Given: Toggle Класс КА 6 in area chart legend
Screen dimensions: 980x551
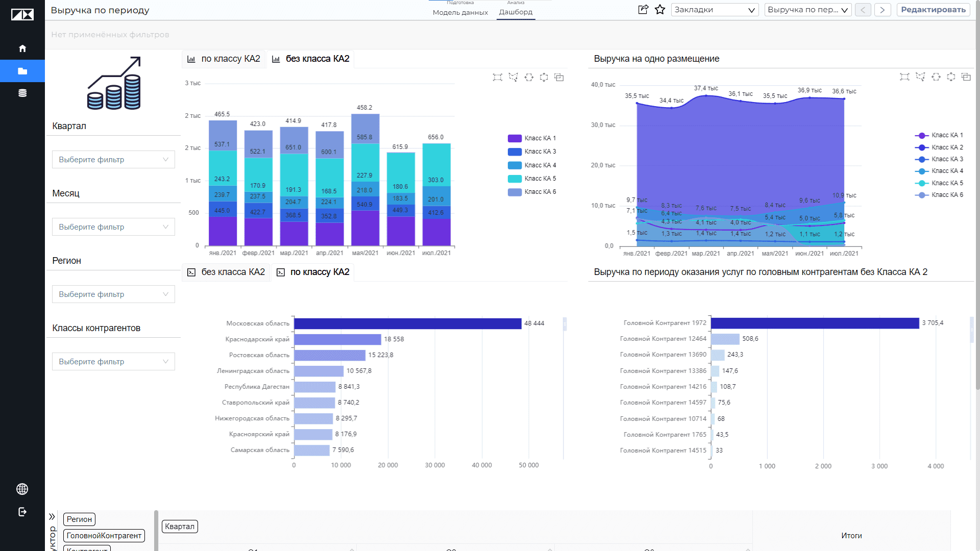Looking at the screenshot, I should tap(939, 195).
